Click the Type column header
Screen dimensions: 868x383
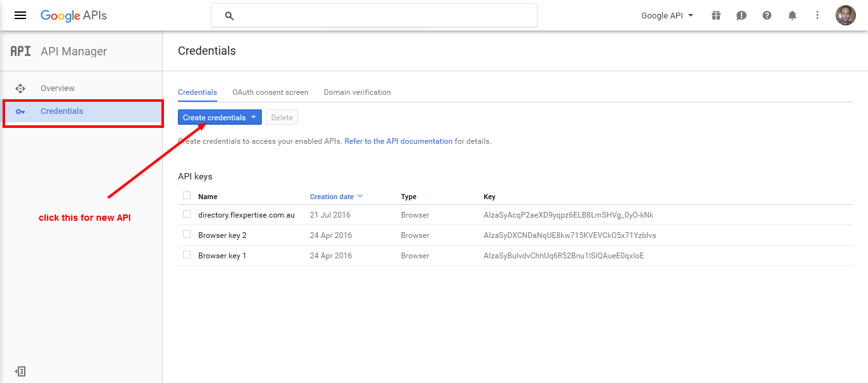tap(409, 197)
